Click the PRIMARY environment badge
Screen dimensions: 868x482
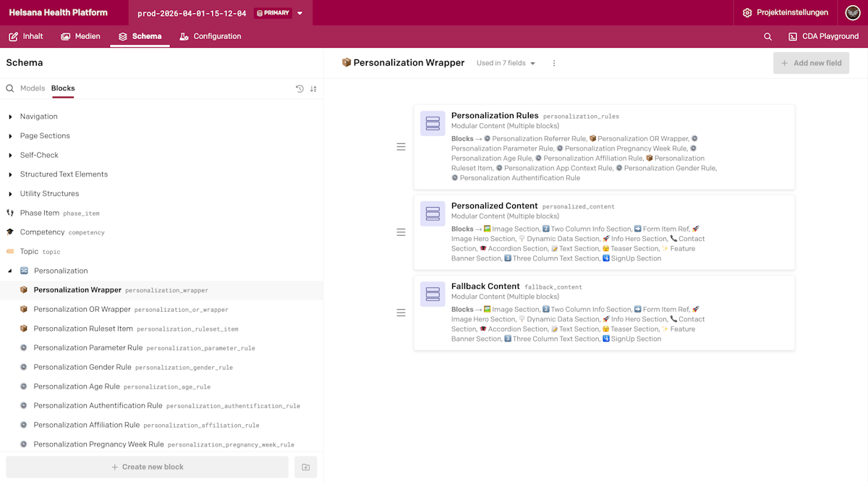point(273,13)
